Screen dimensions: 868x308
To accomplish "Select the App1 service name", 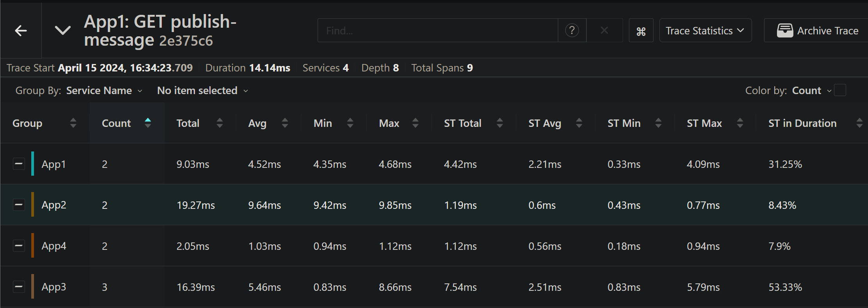I will pos(54,164).
